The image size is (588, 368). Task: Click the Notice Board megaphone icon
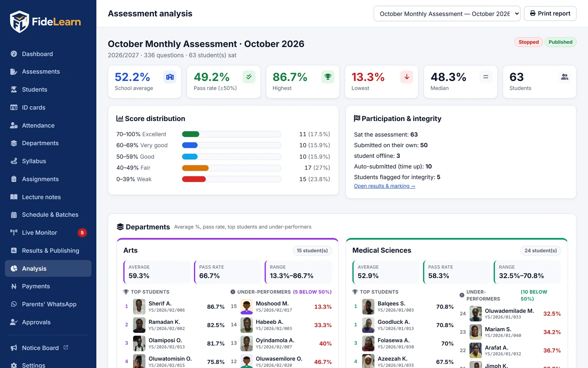14,348
